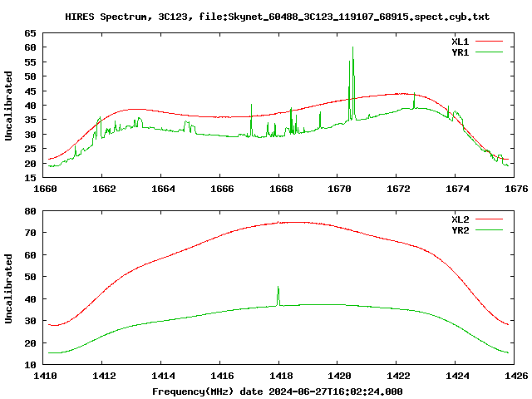This screenshot has width=532, height=399.
Task: Click the 1416 x-axis tick label
Action: pos(222,376)
